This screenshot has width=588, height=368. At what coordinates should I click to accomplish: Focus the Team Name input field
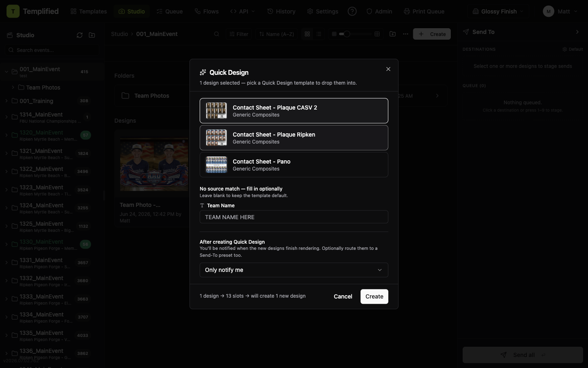[294, 217]
